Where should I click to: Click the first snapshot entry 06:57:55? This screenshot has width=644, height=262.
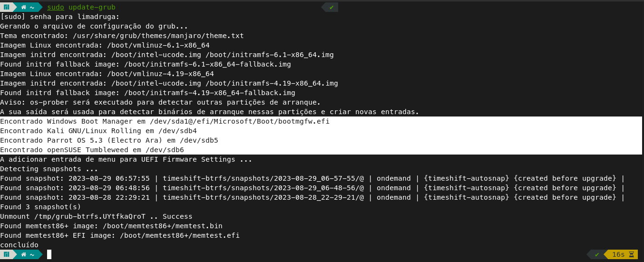tap(312, 178)
